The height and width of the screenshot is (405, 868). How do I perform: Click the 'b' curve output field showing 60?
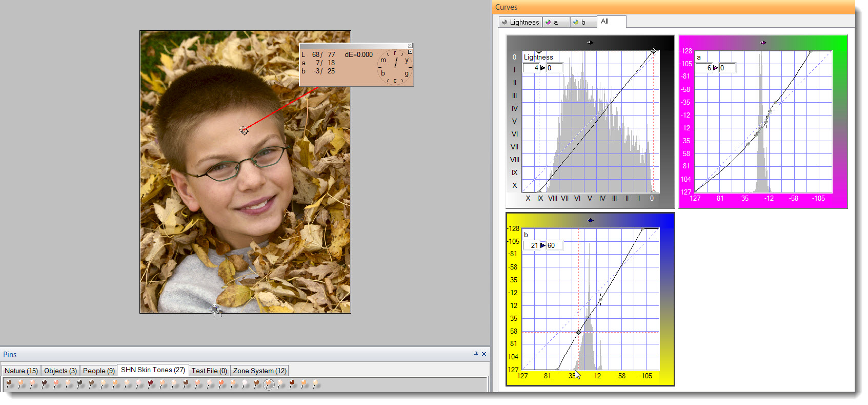[554, 245]
